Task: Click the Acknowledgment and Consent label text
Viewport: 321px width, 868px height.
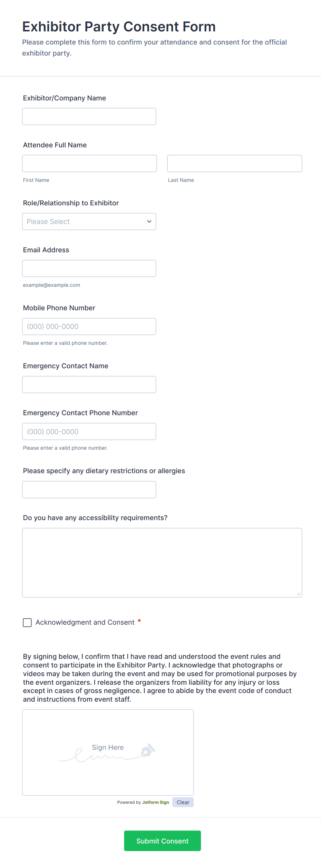Action: click(x=85, y=622)
